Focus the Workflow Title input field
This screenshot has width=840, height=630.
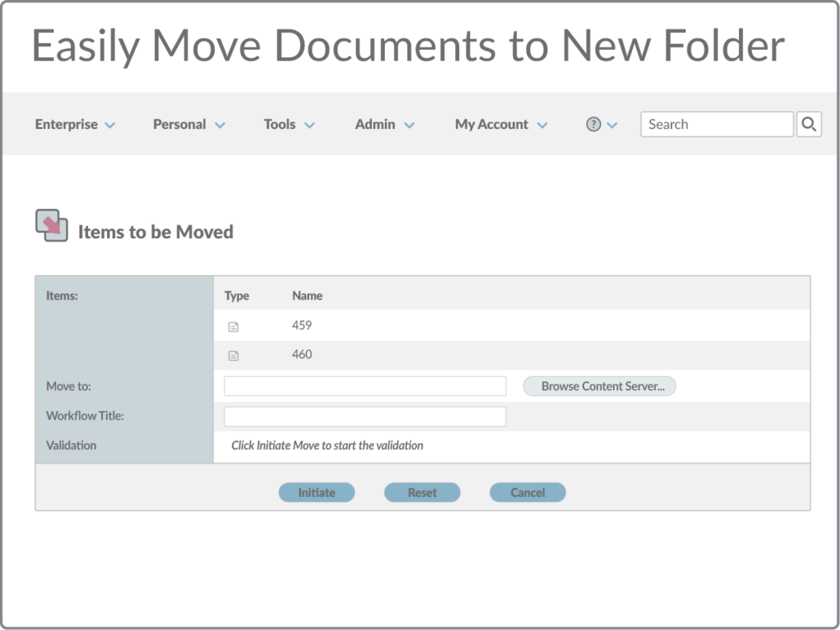point(365,416)
